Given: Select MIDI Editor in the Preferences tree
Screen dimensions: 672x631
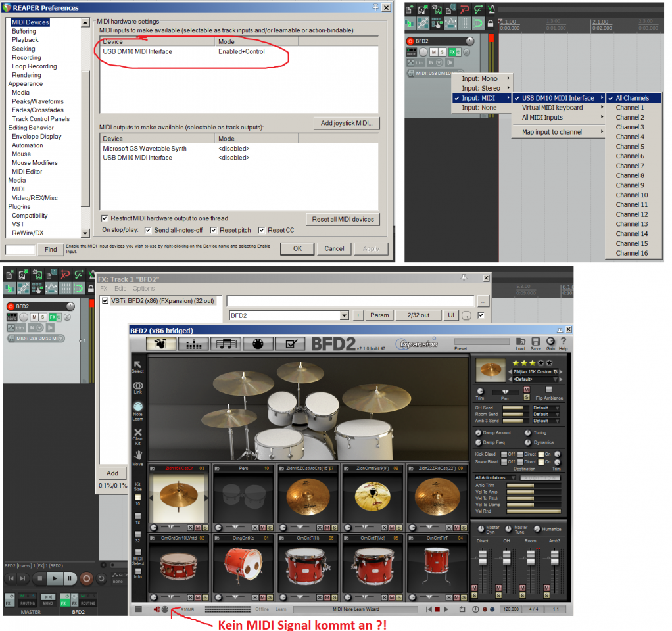Looking at the screenshot, I should coord(27,172).
